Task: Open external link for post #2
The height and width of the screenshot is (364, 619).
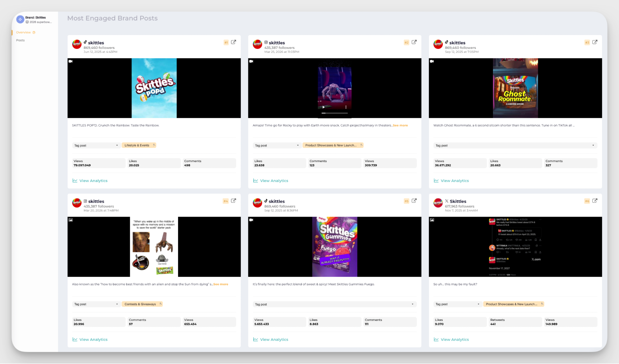Action: pos(414,42)
